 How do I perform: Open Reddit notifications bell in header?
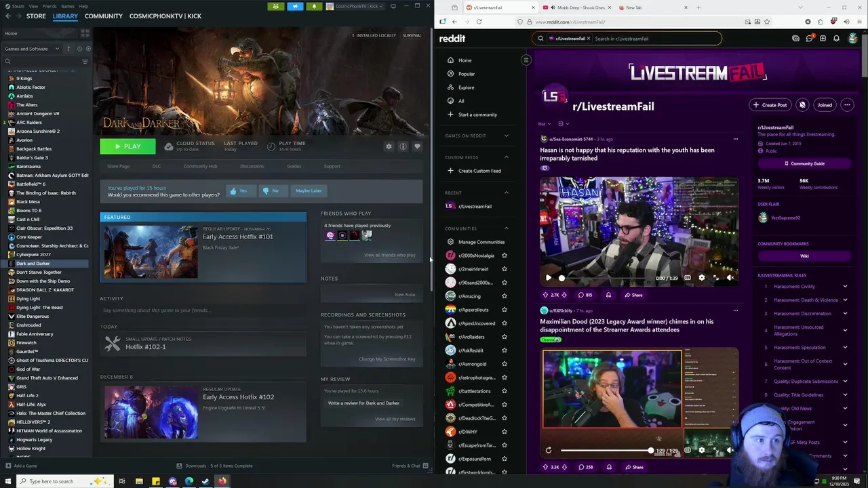point(836,39)
